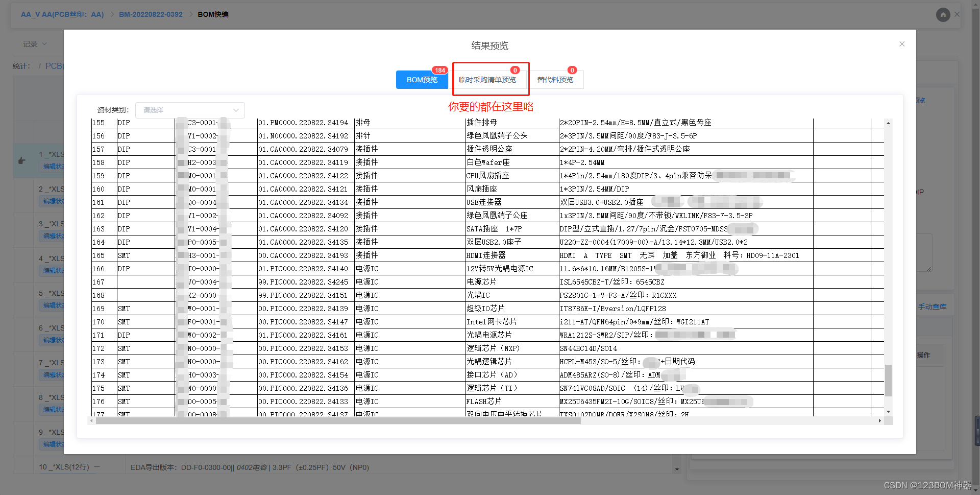Close the 结果预览 dialog with the X

[902, 44]
